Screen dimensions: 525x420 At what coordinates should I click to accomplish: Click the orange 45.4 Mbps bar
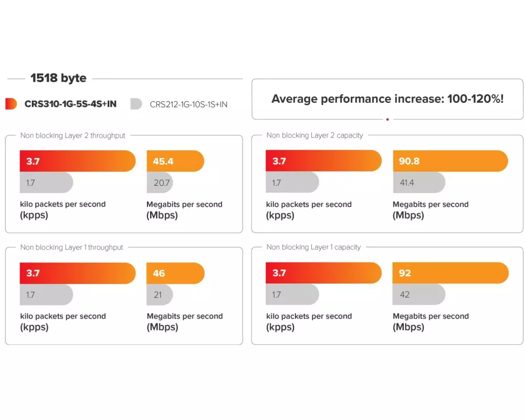(x=175, y=161)
